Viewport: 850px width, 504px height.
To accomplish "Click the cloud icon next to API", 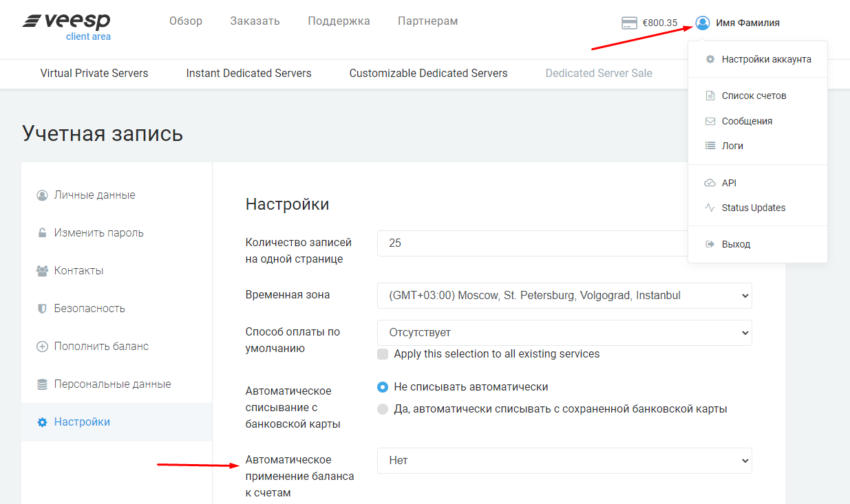I will click(x=710, y=182).
